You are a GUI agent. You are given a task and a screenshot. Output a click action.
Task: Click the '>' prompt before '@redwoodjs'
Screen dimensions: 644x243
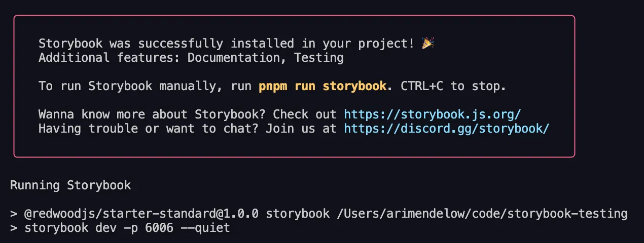click(x=14, y=214)
